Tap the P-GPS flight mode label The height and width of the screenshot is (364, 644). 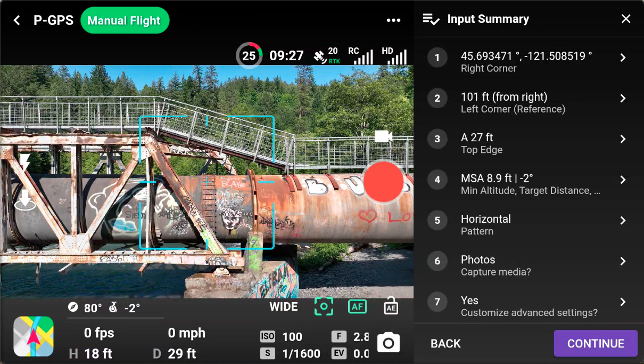click(x=53, y=21)
